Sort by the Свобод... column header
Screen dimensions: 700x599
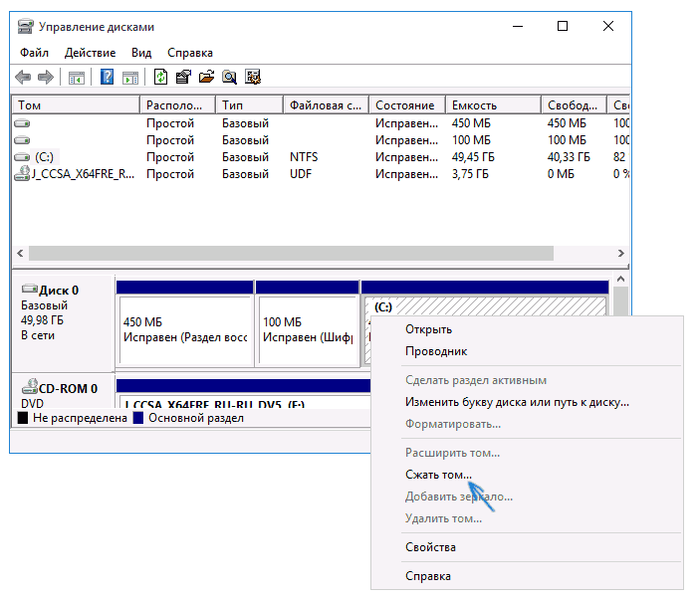pos(575,105)
